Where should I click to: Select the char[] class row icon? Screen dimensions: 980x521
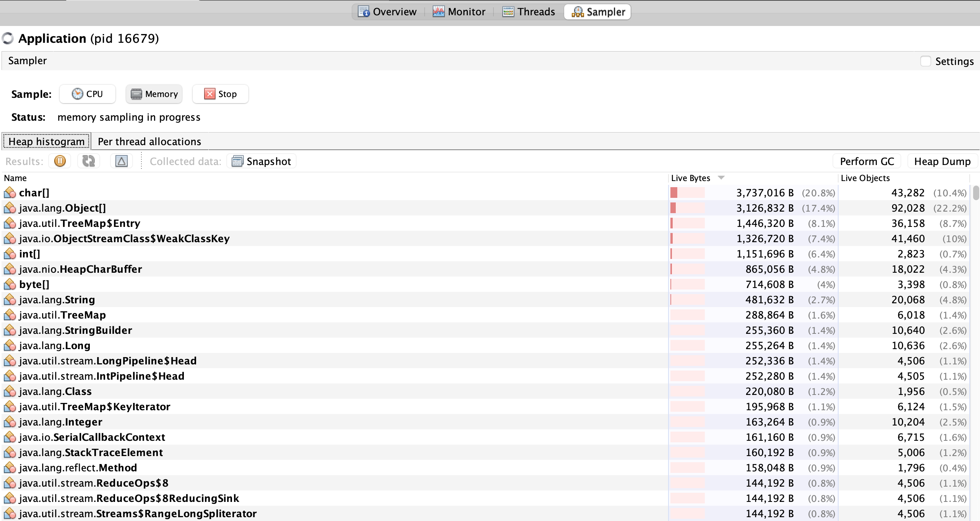pyautogui.click(x=10, y=193)
